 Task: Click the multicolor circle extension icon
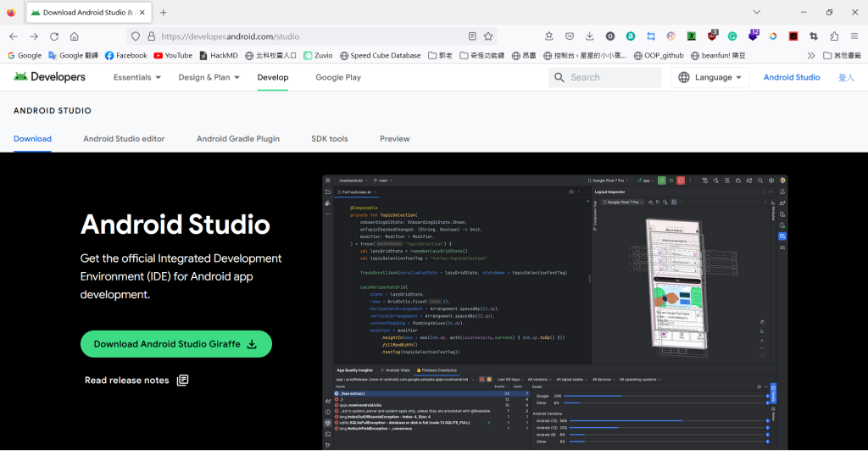point(773,36)
